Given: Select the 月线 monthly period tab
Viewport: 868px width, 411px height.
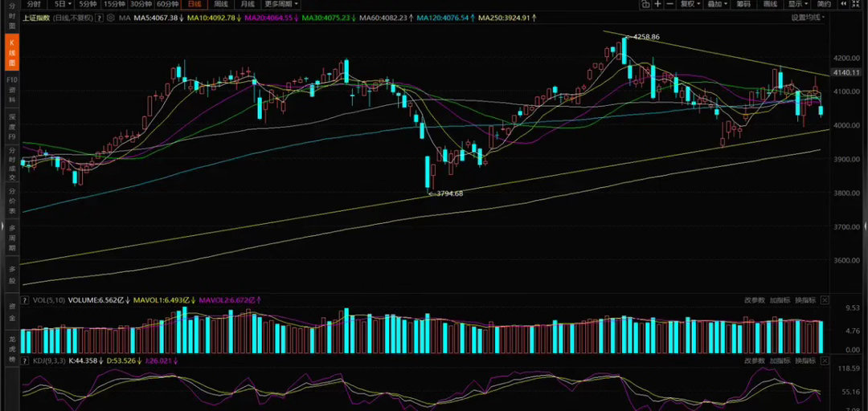Looking at the screenshot, I should point(247,4).
